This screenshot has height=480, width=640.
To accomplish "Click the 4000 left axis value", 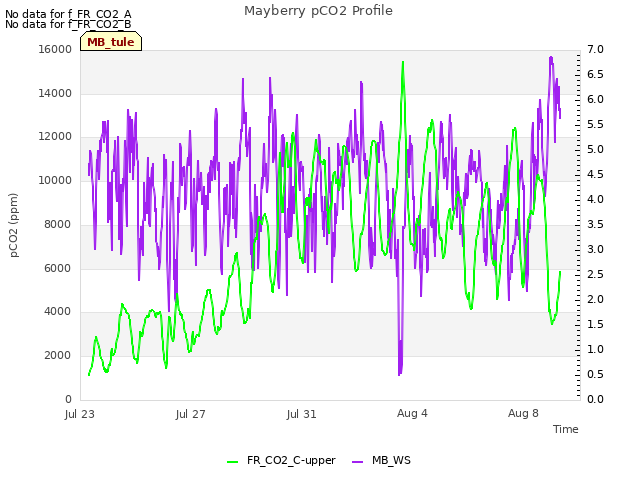I will tap(58, 311).
